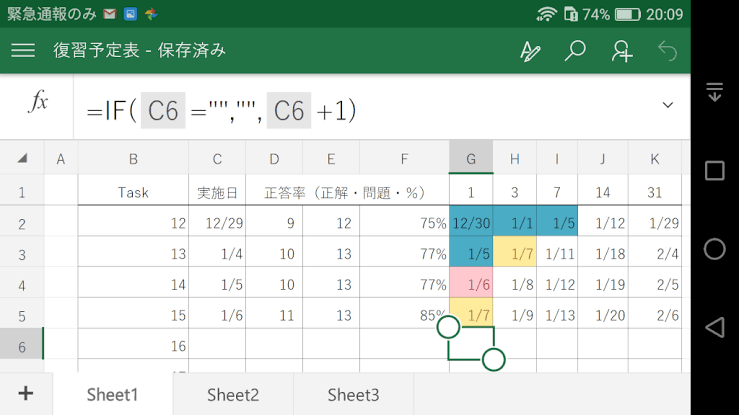Tap cell '11' in column D
The image size is (739, 415).
(x=274, y=313)
